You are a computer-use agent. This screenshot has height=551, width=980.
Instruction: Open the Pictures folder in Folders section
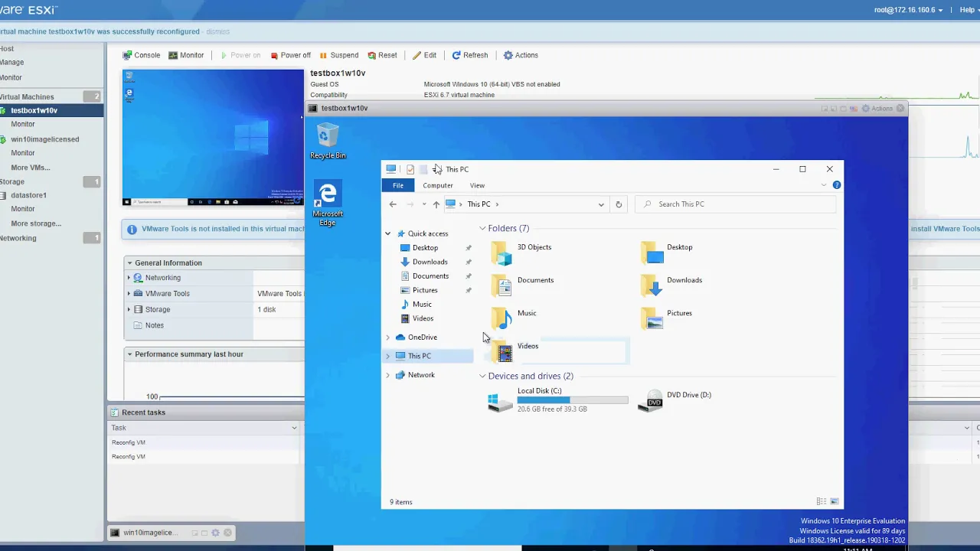coord(667,319)
